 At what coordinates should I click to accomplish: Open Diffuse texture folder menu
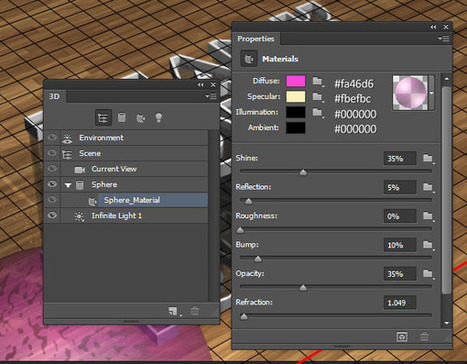(x=318, y=81)
